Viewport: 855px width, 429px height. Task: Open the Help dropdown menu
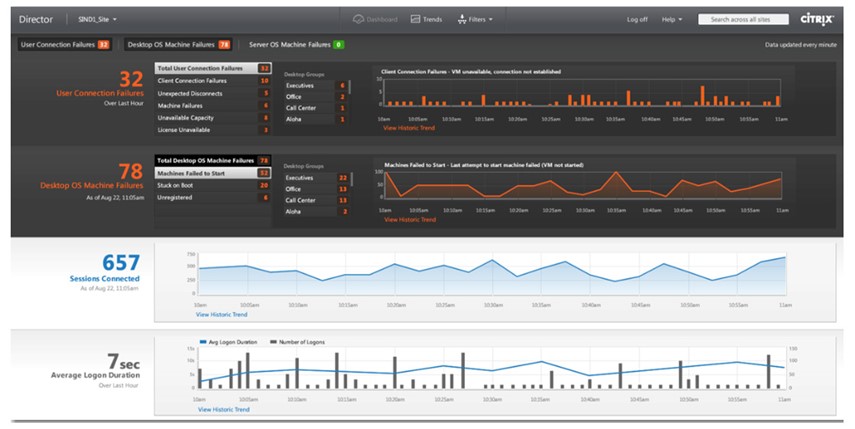point(672,20)
